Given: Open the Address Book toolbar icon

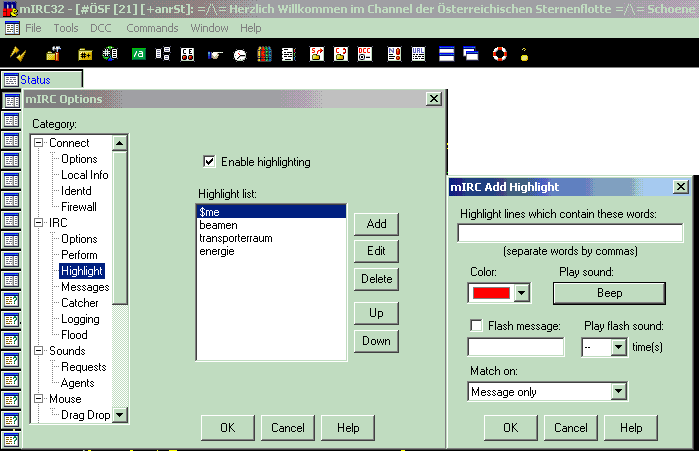Looking at the screenshot, I should point(288,54).
